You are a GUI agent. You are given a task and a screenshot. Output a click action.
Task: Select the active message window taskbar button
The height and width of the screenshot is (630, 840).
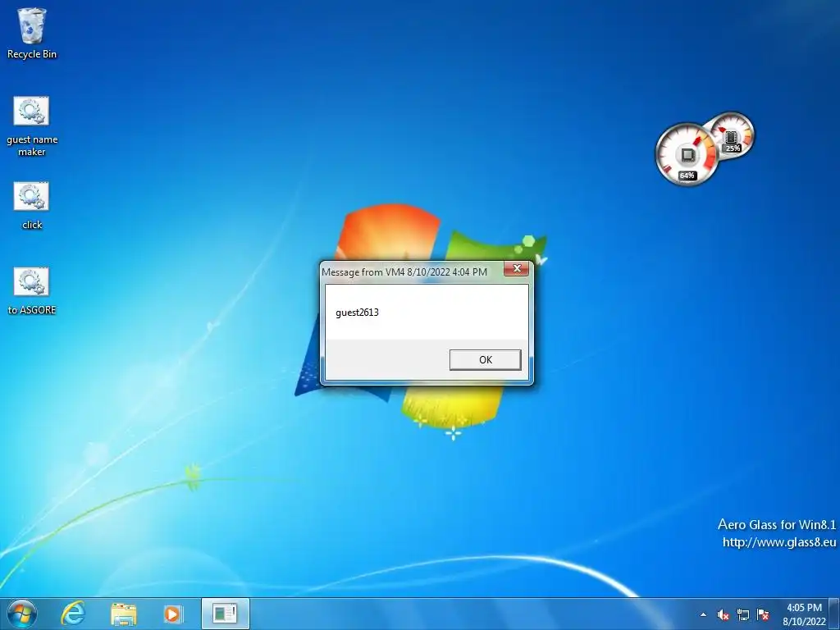(x=225, y=614)
